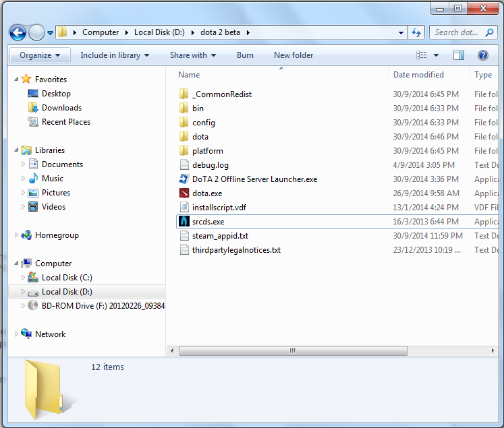This screenshot has width=504, height=428.
Task: Collapse the Libraries group
Action: [x=16, y=150]
